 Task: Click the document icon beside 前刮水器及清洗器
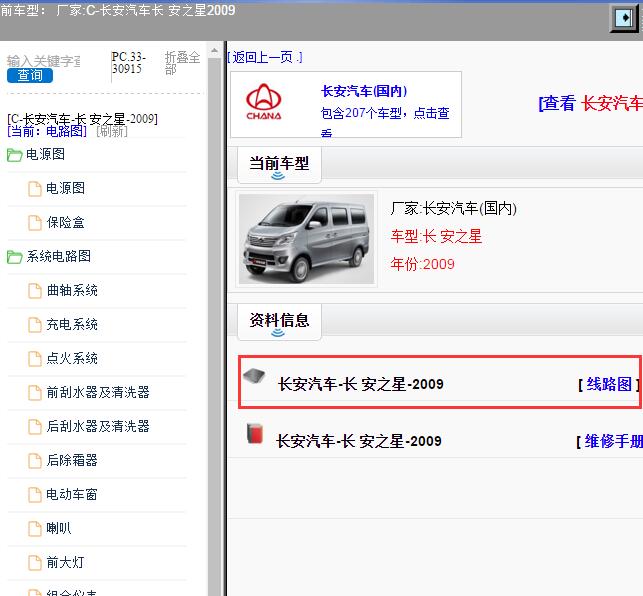pos(35,393)
